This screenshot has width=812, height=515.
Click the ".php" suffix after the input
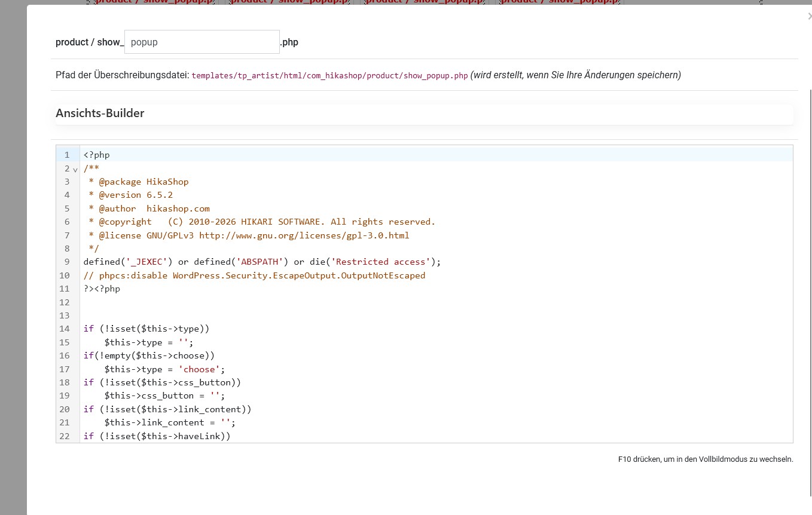pos(289,42)
